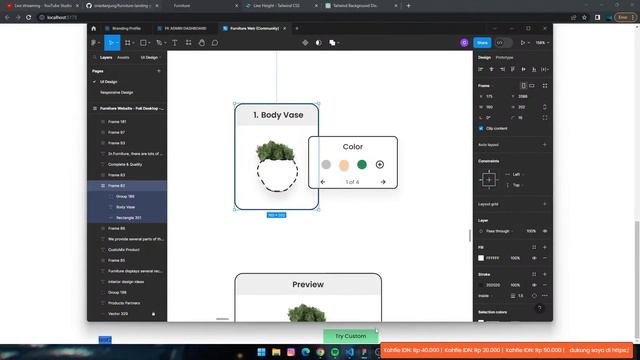Click the Use as mask icon
The image size is (640, 360).
(318, 42)
